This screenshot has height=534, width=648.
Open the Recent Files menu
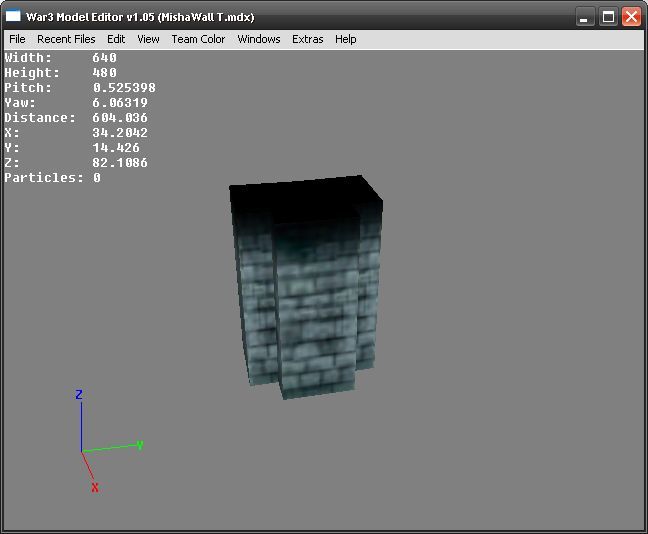[x=66, y=39]
